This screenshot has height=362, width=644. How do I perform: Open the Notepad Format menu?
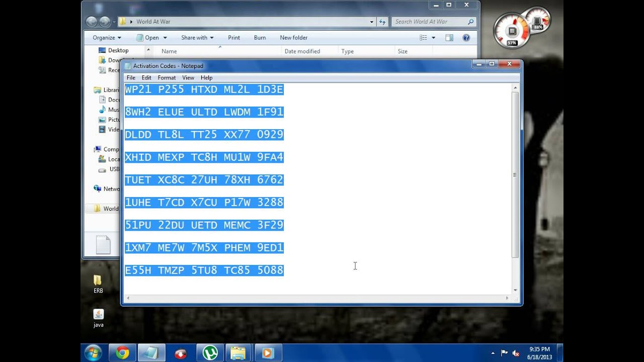point(167,78)
